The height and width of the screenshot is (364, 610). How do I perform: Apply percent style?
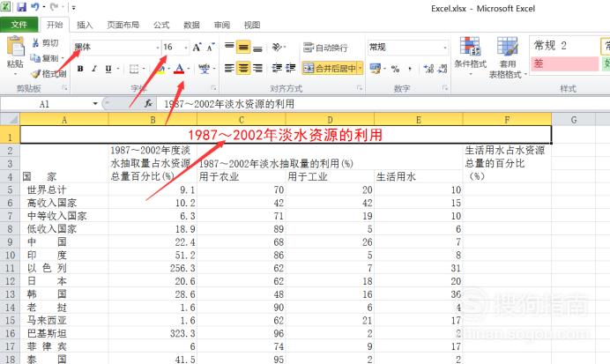395,69
